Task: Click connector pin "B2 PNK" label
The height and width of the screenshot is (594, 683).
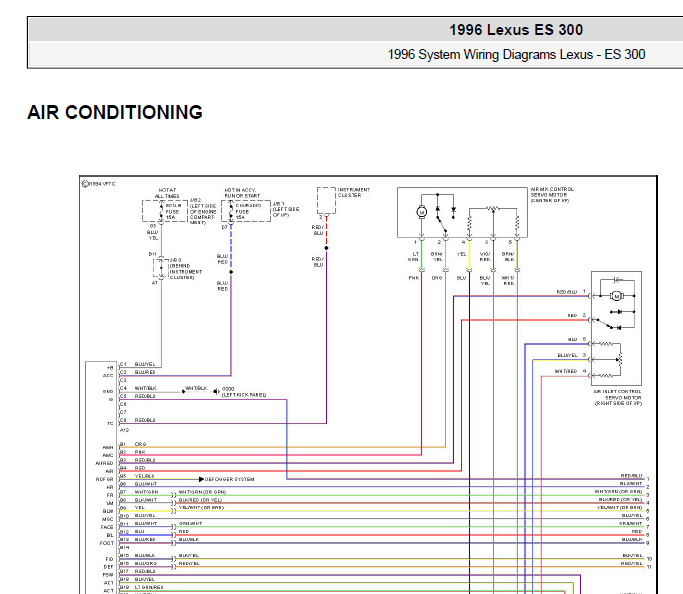Action: coord(133,452)
